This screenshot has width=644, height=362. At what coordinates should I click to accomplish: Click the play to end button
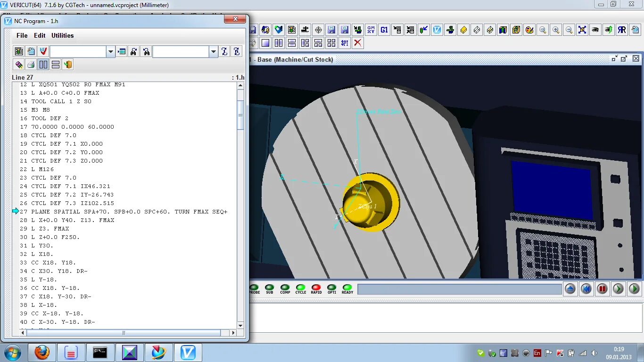click(634, 289)
